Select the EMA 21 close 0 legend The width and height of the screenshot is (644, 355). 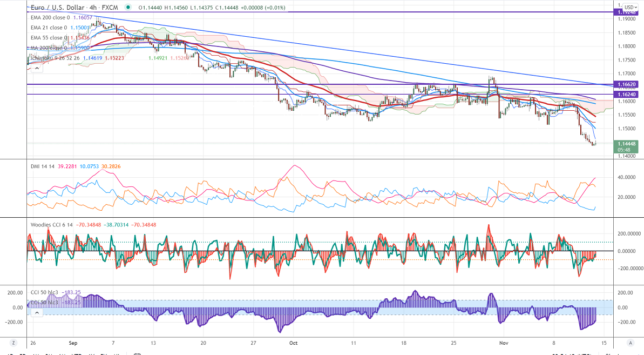click(49, 28)
